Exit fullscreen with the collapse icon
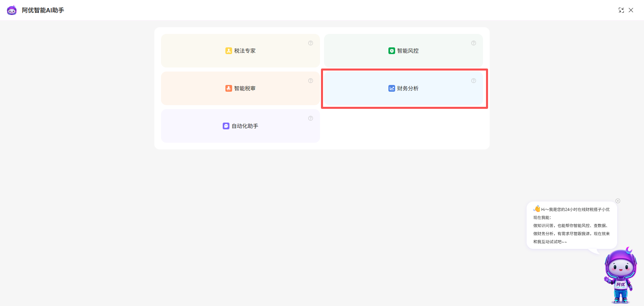Screen dimensions: 644x306 [x=621, y=10]
